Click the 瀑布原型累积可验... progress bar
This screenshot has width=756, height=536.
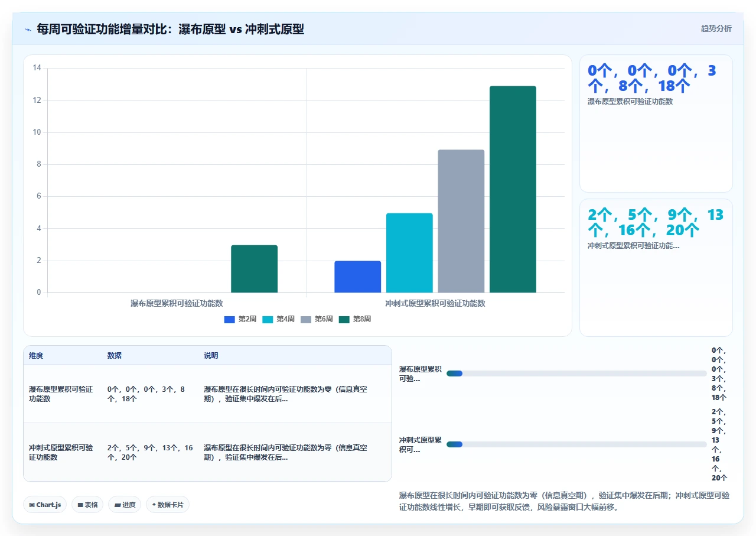point(576,373)
